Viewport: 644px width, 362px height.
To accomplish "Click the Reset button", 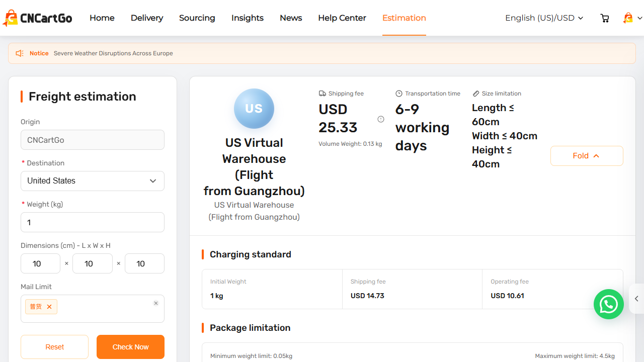I will (54, 347).
